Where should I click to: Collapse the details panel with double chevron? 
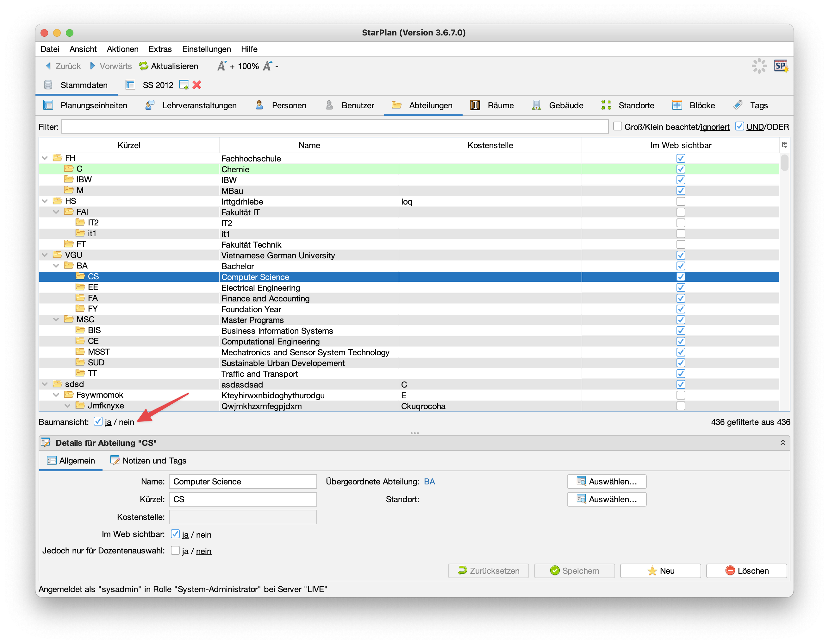(x=783, y=443)
